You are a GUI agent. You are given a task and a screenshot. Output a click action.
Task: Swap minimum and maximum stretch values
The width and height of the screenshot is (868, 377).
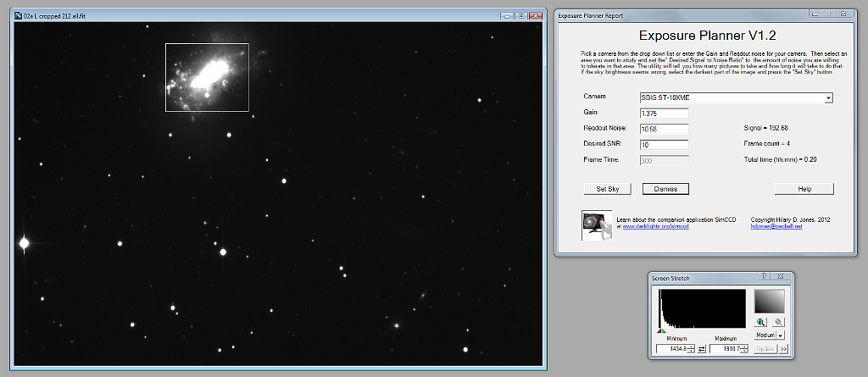pos(701,349)
